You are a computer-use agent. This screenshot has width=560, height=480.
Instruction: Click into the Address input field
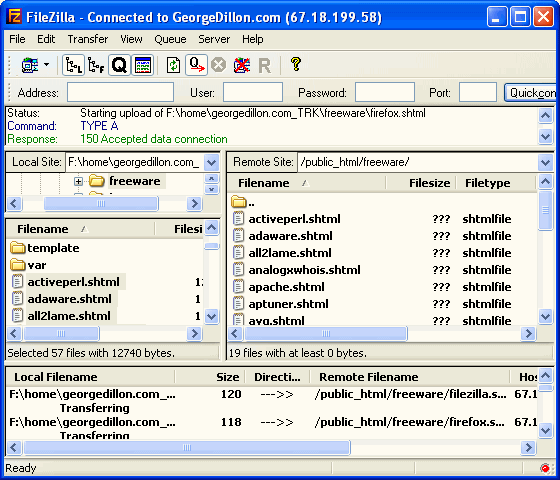[x=121, y=92]
